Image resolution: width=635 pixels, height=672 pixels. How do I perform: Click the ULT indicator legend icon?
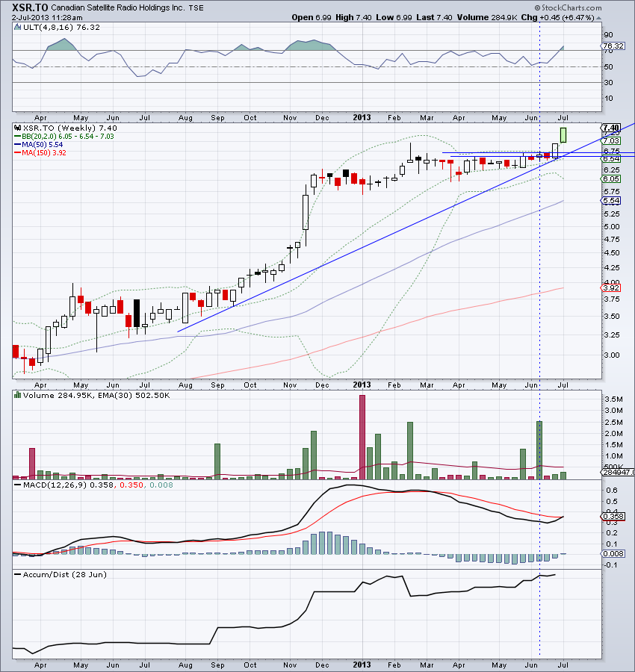coord(18,27)
